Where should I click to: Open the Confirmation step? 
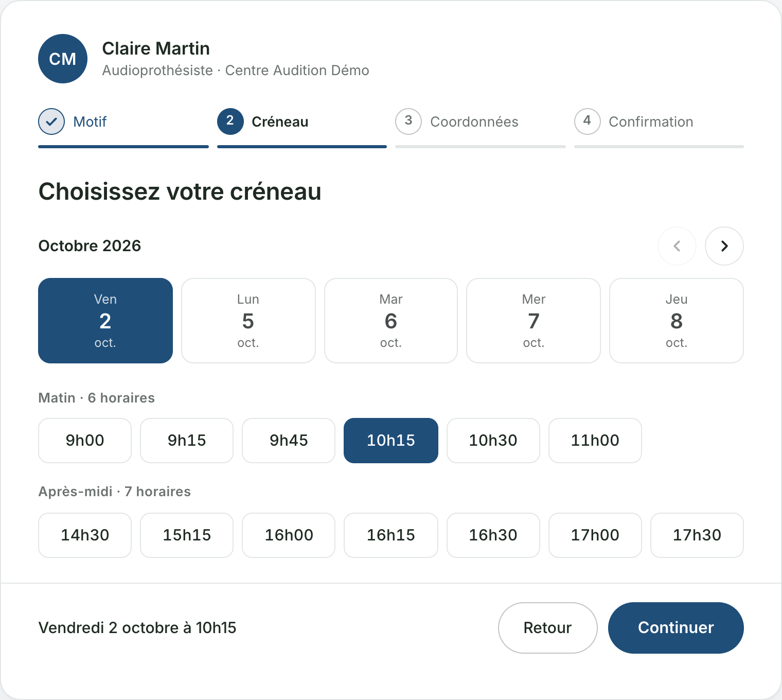tap(659, 127)
